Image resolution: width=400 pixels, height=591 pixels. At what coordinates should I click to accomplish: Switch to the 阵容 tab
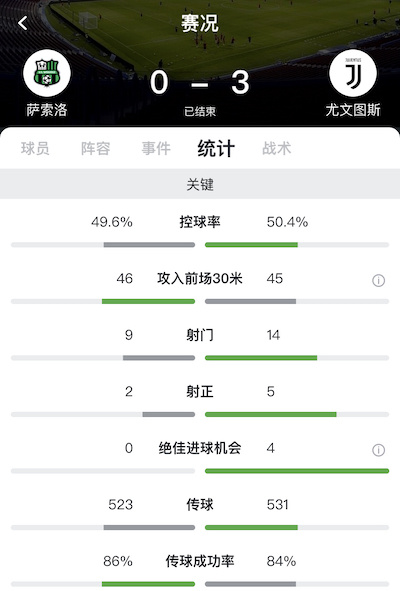coord(95,148)
